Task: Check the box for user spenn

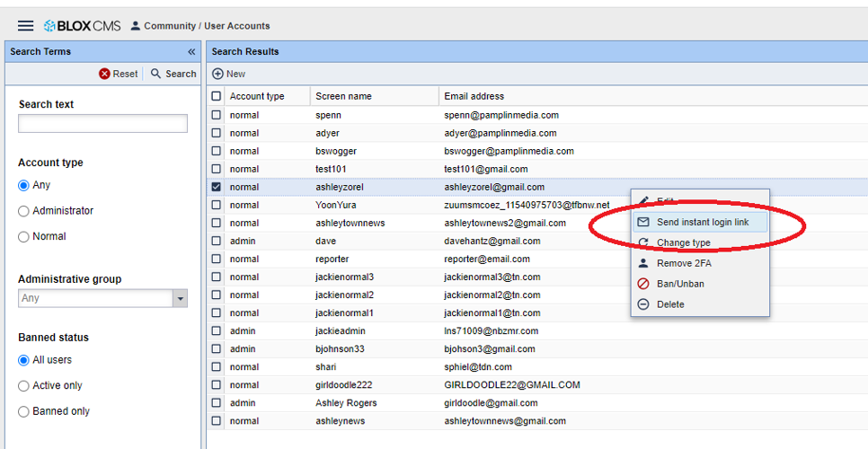Action: click(216, 115)
